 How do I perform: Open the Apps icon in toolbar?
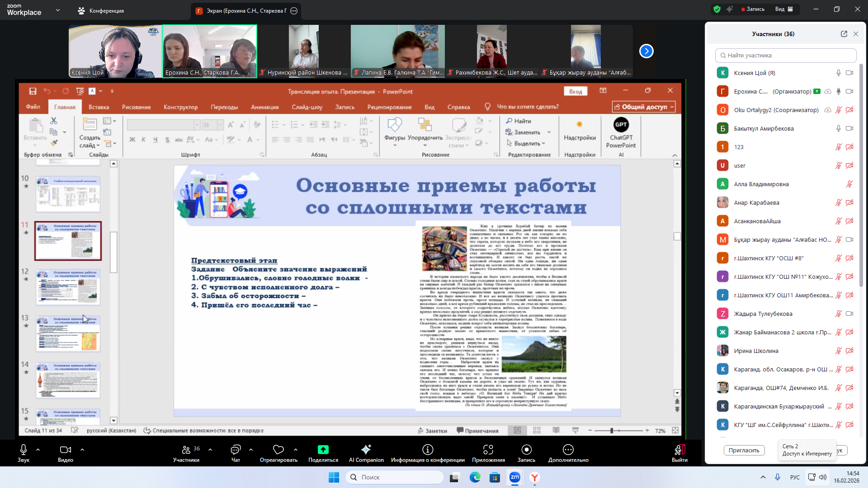coord(488,450)
